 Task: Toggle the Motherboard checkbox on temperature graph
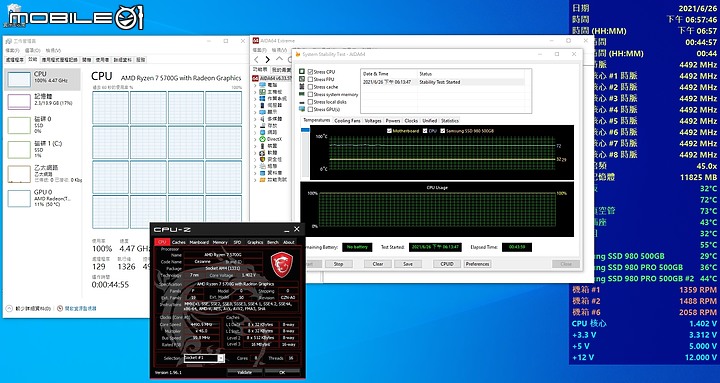[x=390, y=131]
